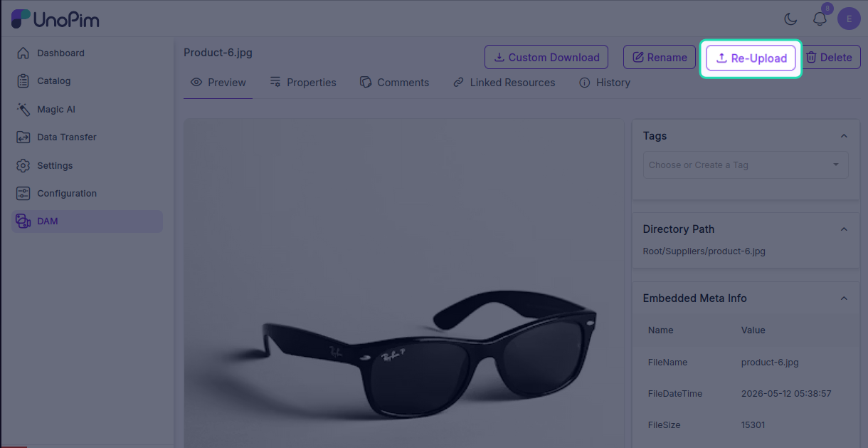Click the Name column header
This screenshot has height=448, width=868.
click(660, 330)
